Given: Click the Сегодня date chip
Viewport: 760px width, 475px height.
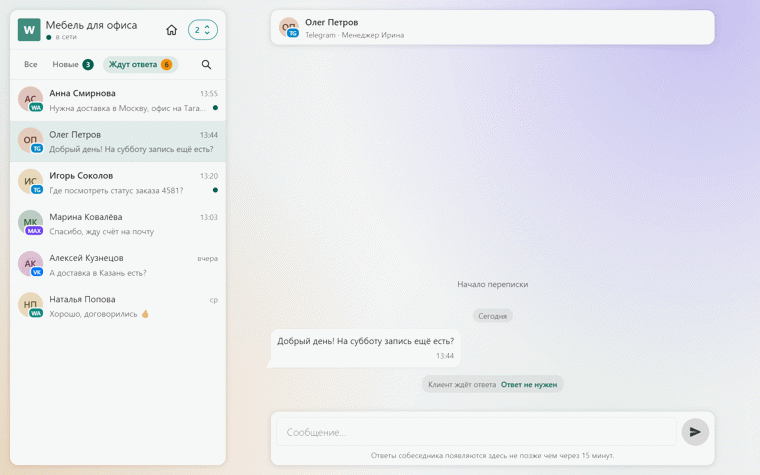Looking at the screenshot, I should 492,316.
